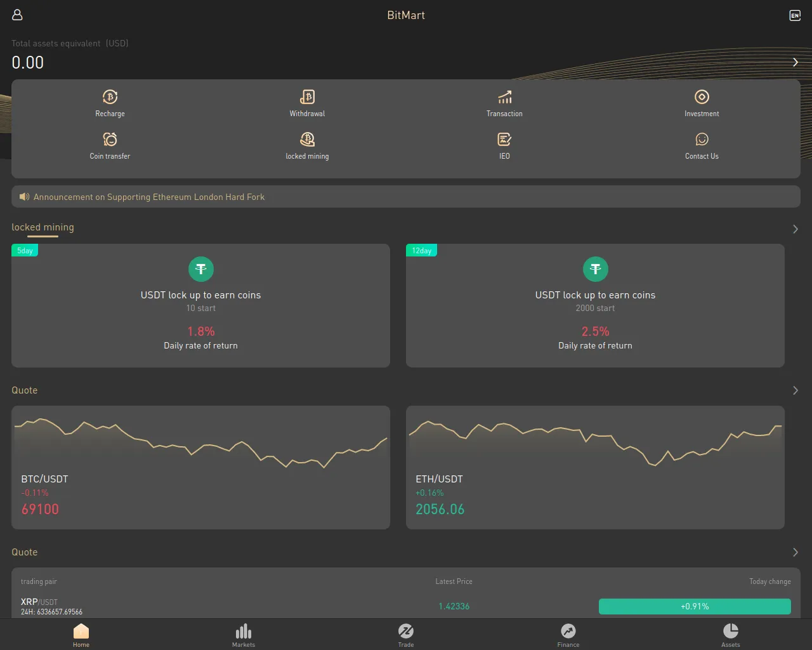Click the BTC price 69100
The height and width of the screenshot is (650, 812).
40,509
